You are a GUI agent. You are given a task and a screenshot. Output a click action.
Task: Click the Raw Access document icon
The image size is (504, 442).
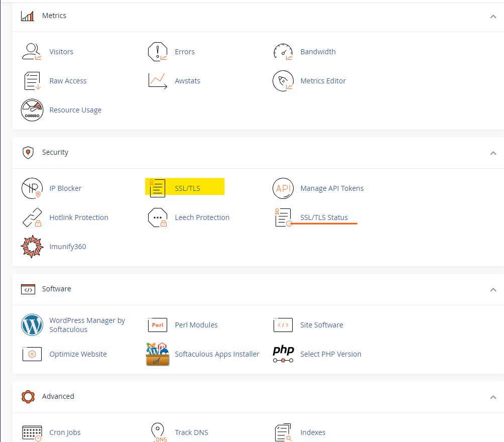pyautogui.click(x=32, y=81)
